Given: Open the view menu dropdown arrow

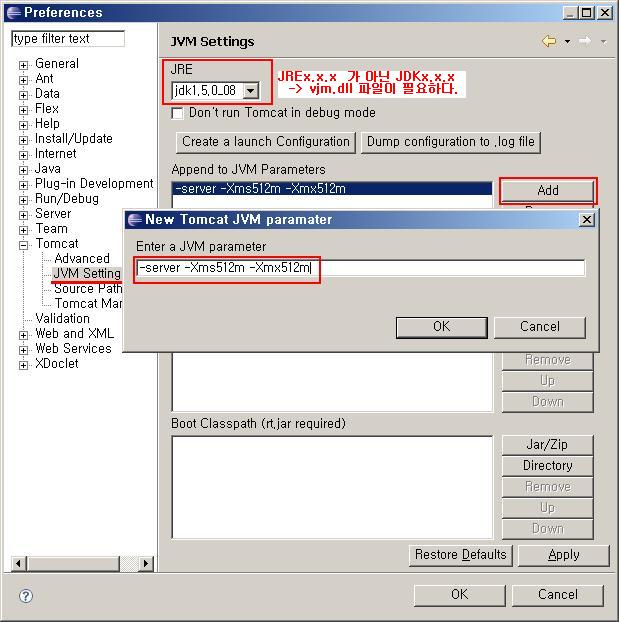Looking at the screenshot, I should click(x=604, y=41).
